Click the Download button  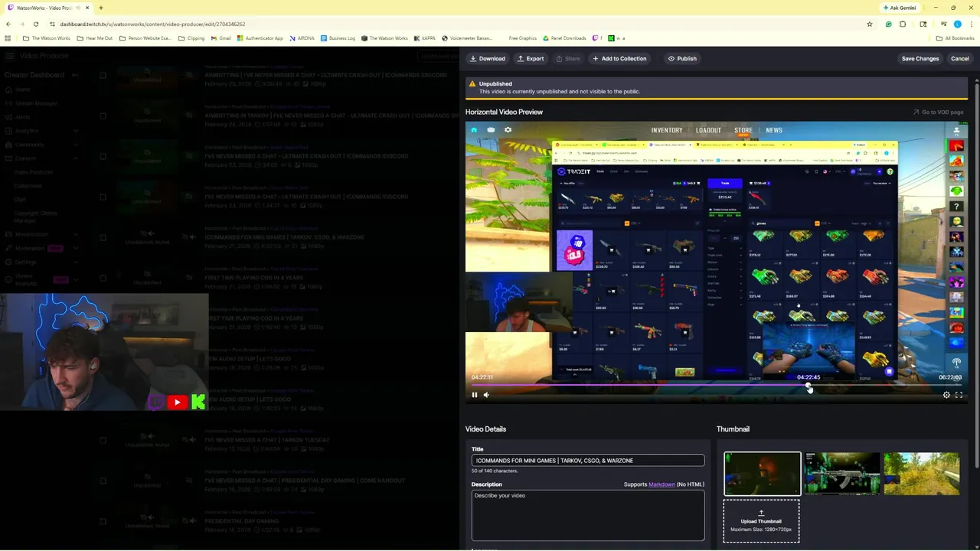click(x=488, y=58)
